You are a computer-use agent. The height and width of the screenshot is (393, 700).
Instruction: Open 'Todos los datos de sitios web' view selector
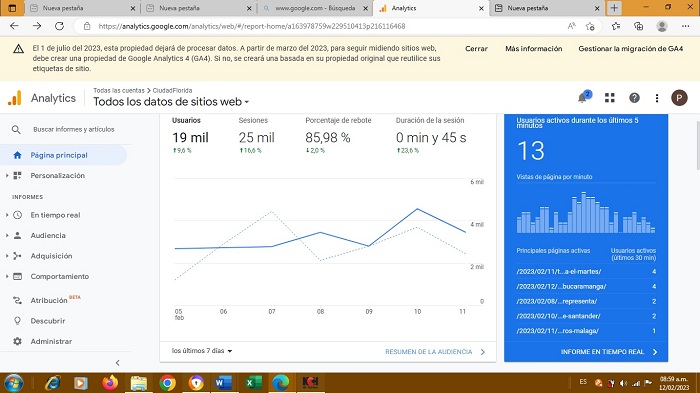171,102
